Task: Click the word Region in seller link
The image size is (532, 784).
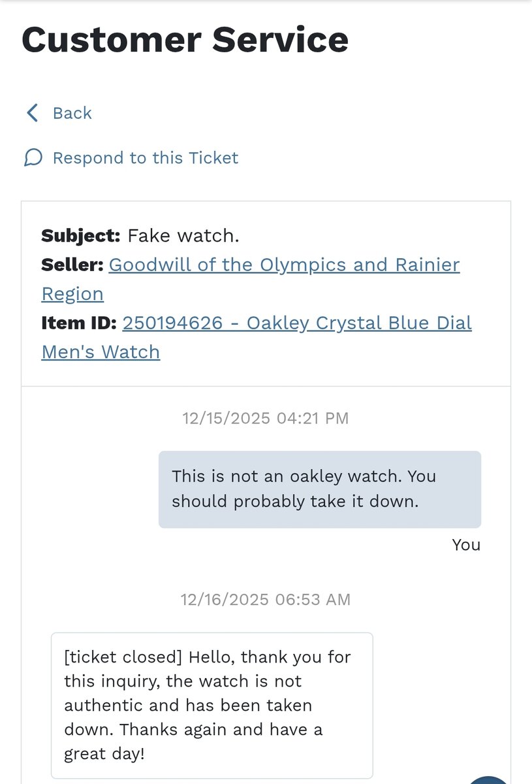Action: (72, 294)
